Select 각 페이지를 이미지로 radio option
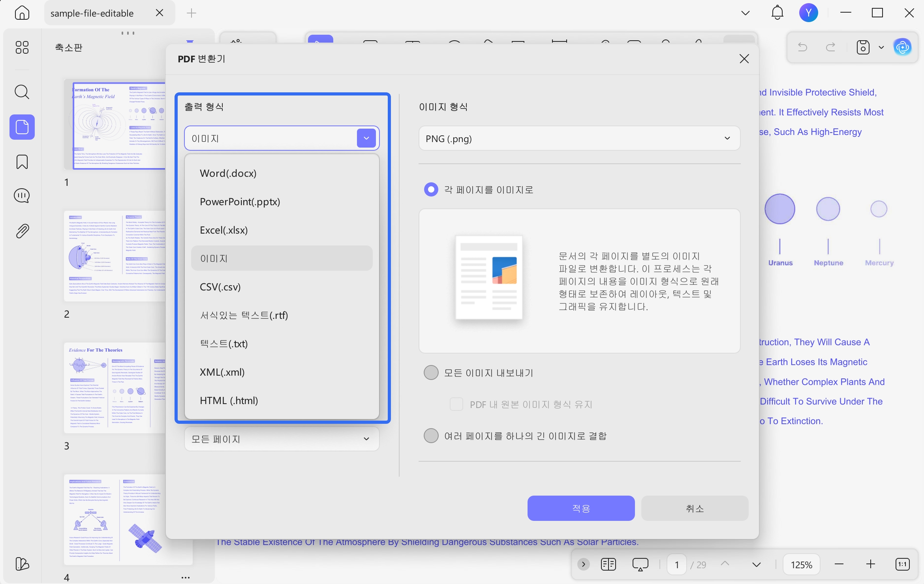Viewport: 924px width, 584px height. coord(431,190)
